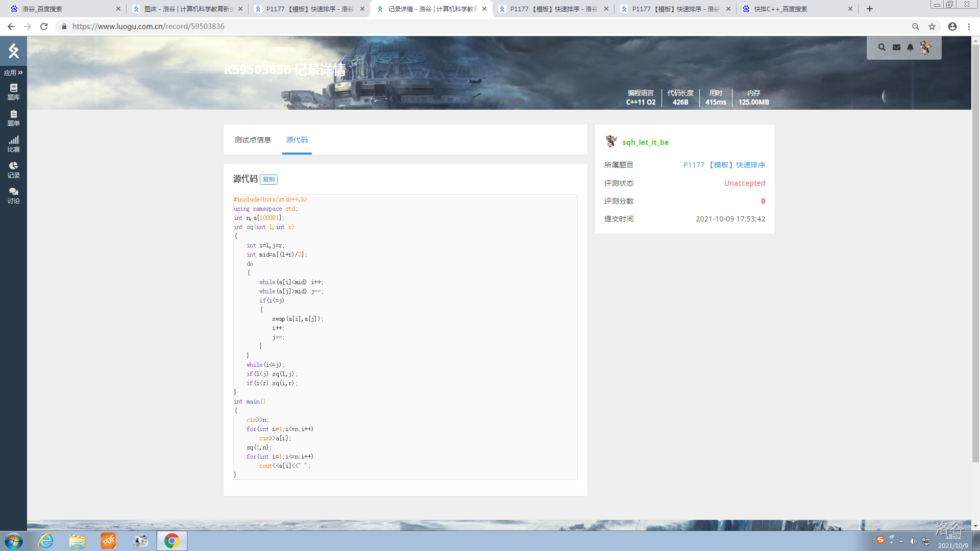Bookmark this page with the star icon
Viewport: 980px width, 551px height.
[932, 27]
